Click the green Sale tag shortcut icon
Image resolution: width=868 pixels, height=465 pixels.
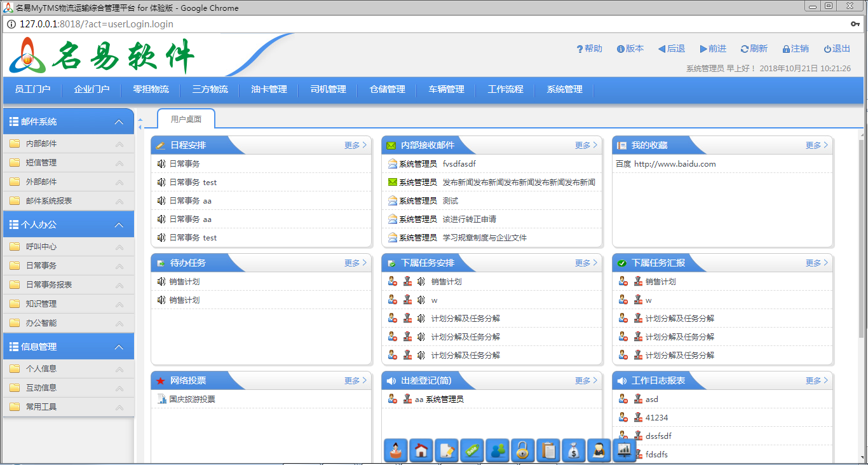point(472,450)
